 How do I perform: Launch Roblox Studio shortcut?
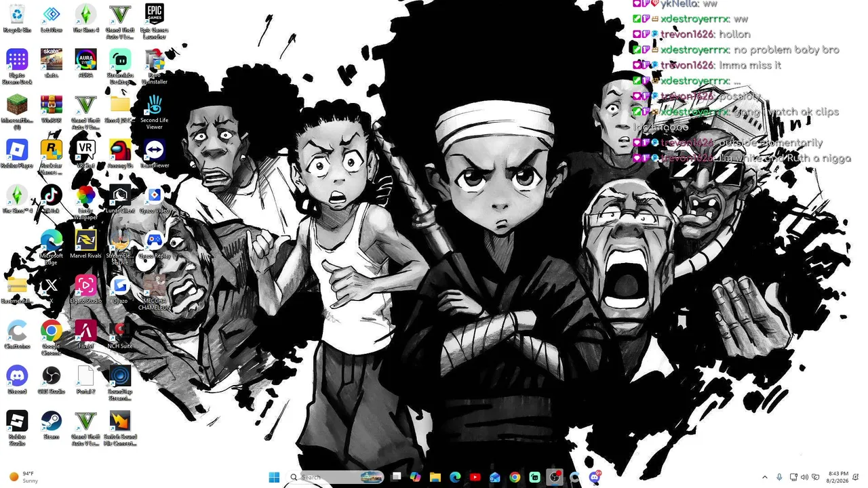point(17,428)
